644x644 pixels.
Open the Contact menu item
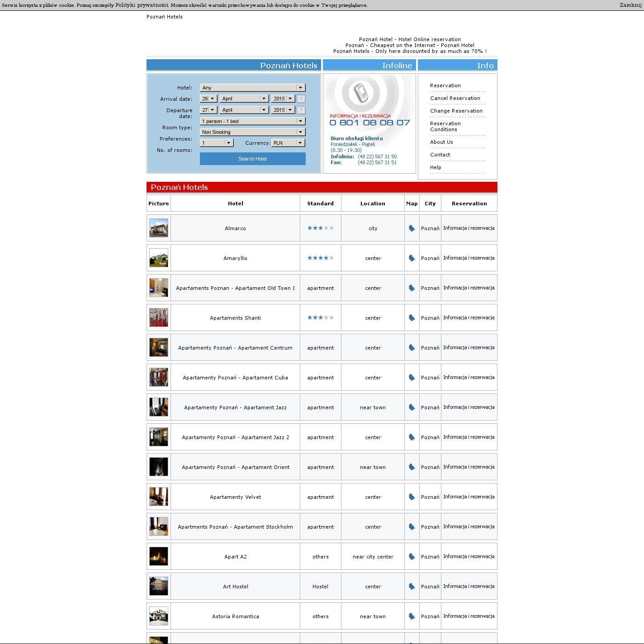(440, 155)
